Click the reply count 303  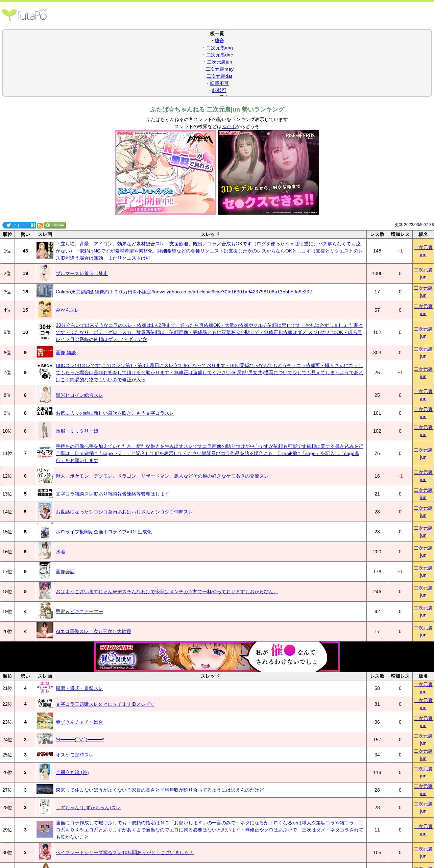(377, 353)
